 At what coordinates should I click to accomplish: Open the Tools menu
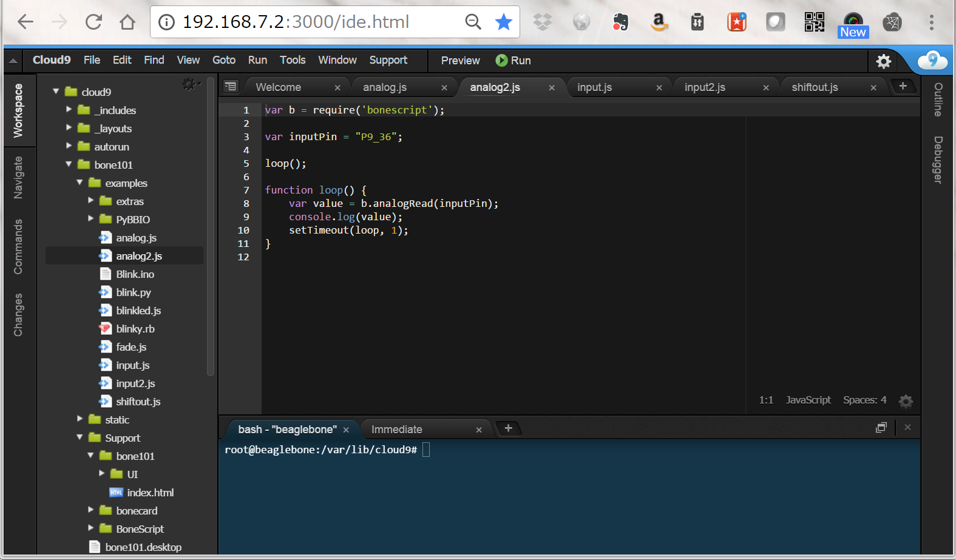(292, 60)
